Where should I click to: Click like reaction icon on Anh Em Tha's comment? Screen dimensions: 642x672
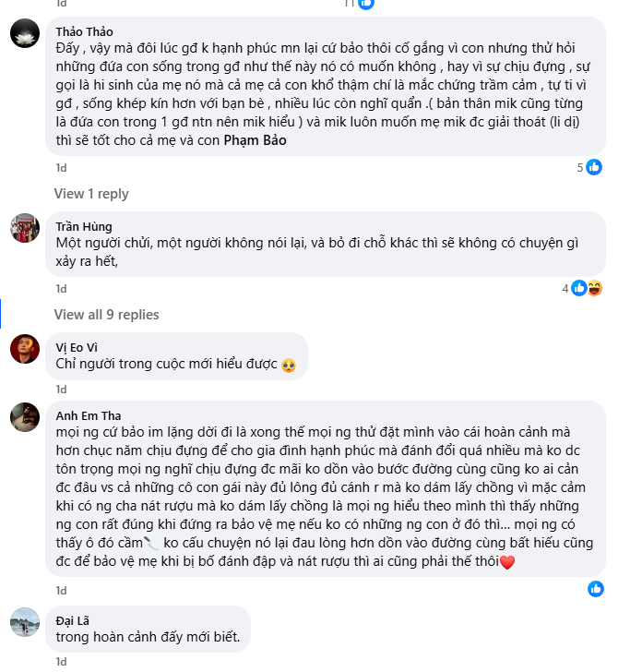[595, 589]
